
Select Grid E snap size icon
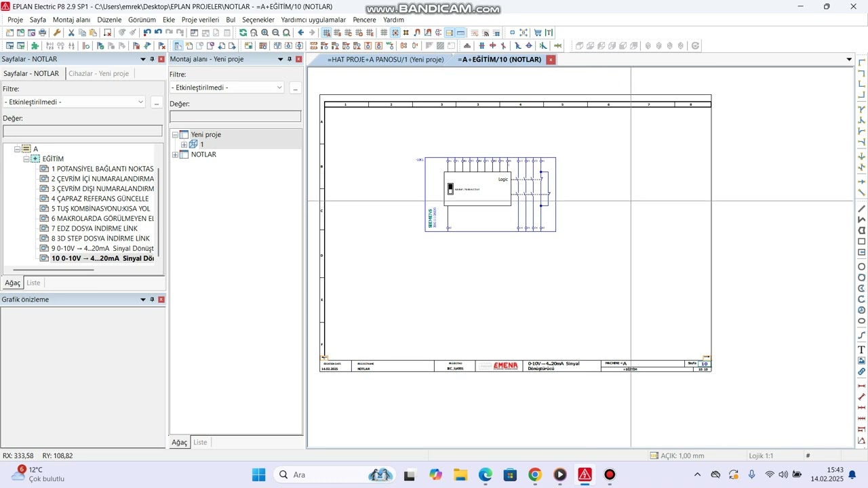pos(370,33)
